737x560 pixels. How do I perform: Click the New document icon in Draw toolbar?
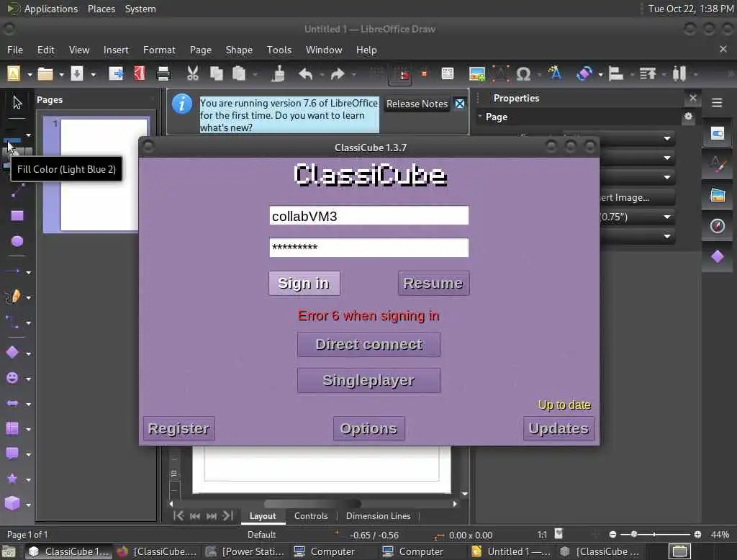click(x=14, y=74)
